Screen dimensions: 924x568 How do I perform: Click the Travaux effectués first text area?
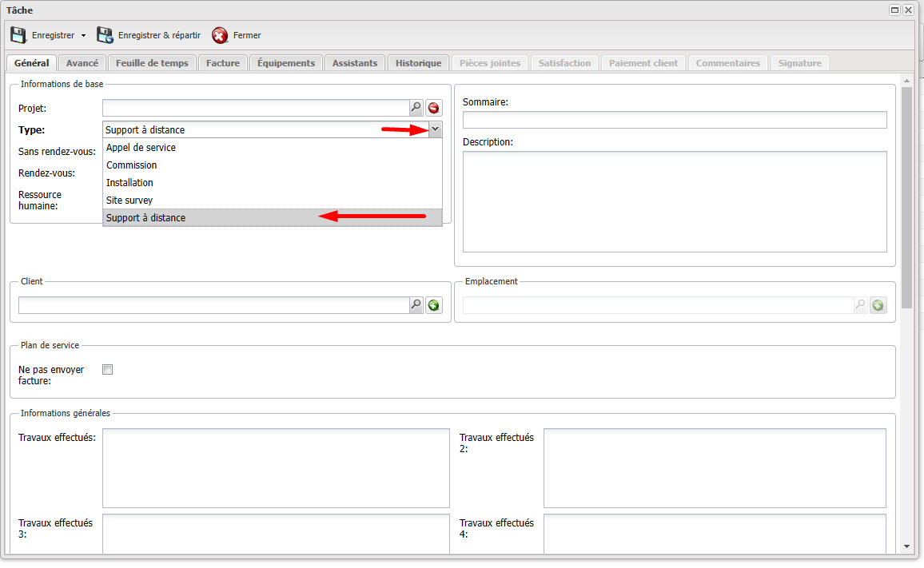pos(276,468)
